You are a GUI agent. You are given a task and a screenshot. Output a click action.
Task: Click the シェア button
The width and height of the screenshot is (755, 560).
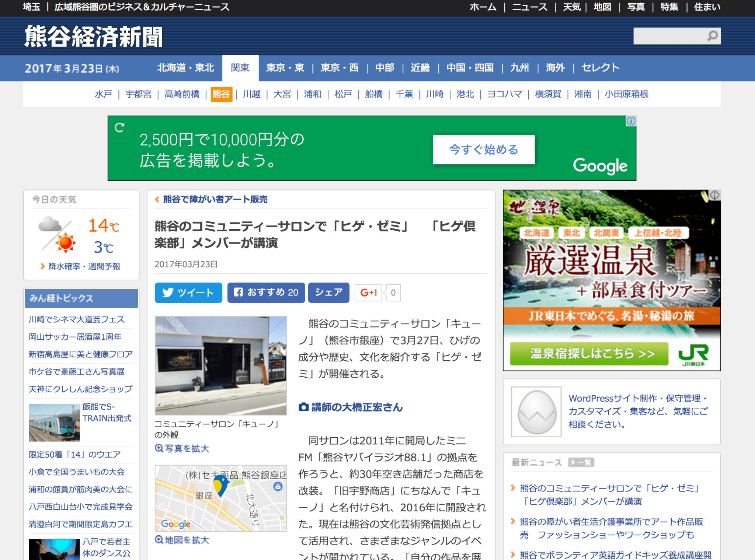click(328, 293)
